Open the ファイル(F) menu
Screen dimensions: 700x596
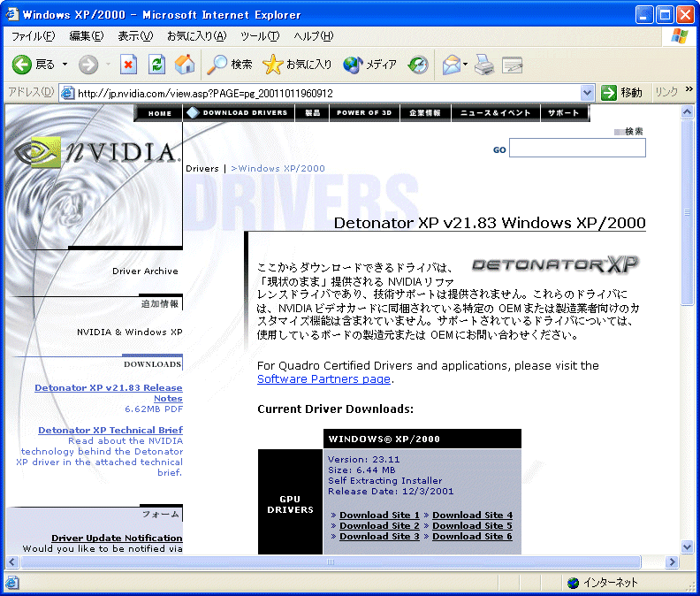tap(33, 36)
